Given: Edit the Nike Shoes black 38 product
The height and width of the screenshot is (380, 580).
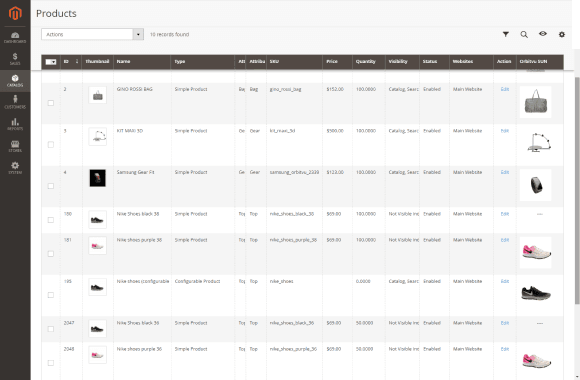Looking at the screenshot, I should [505, 214].
